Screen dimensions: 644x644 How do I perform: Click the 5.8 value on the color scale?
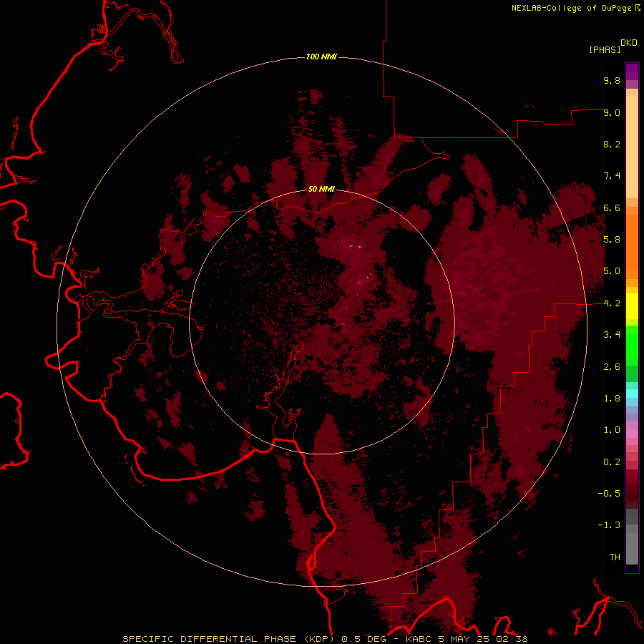[x=612, y=240]
